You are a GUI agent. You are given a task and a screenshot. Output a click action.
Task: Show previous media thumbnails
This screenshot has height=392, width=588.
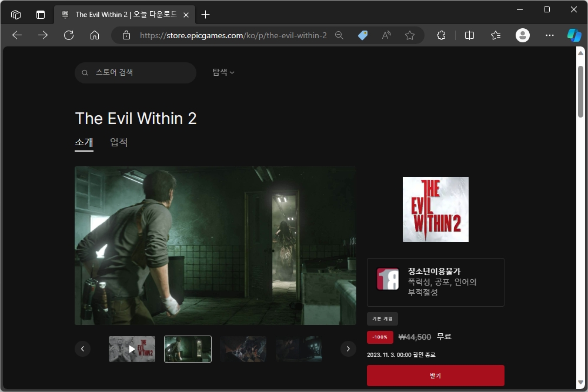point(82,349)
